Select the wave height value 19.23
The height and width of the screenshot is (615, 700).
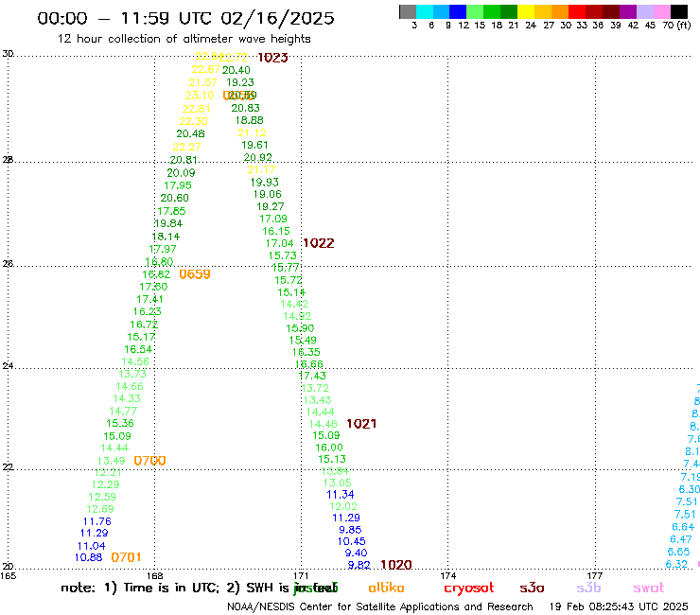tap(240, 82)
